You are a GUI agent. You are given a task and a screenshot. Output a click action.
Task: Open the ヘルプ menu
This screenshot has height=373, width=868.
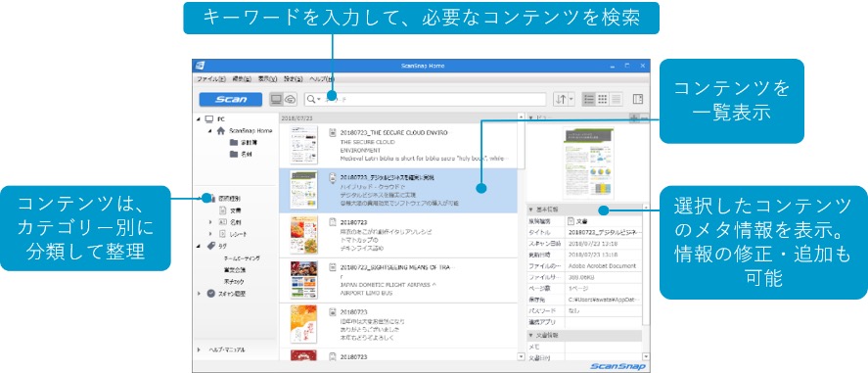(x=322, y=79)
